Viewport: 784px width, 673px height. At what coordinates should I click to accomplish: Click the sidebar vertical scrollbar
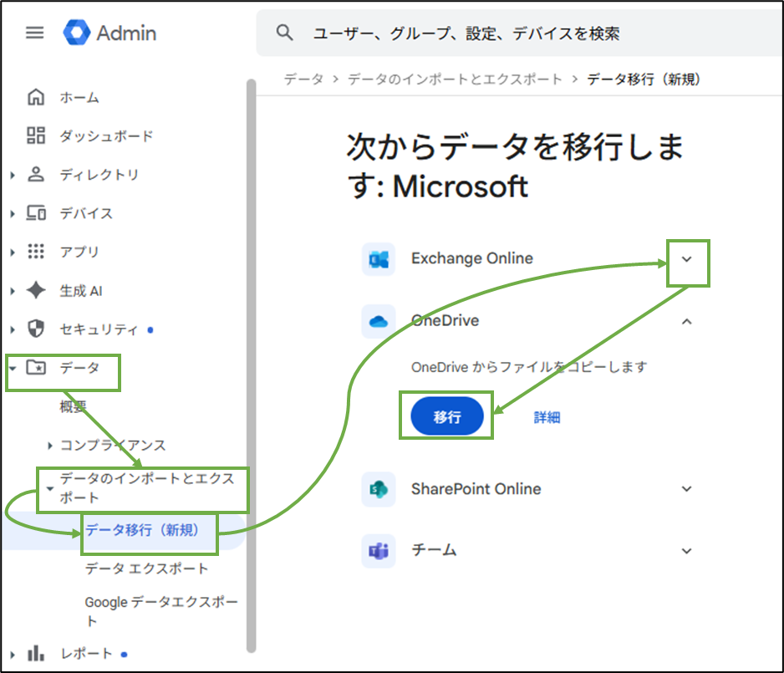click(x=252, y=365)
